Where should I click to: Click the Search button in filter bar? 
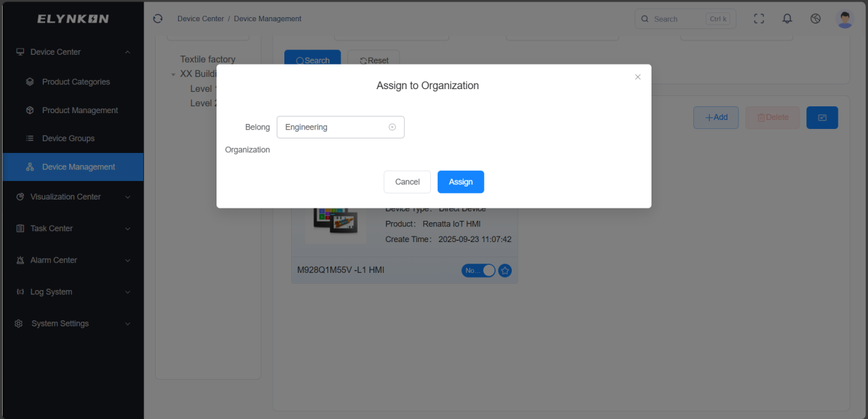click(312, 58)
